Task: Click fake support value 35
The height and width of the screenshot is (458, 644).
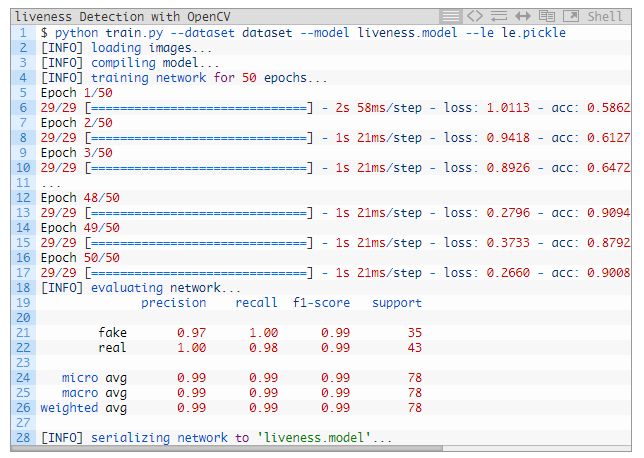Action: 415,333
